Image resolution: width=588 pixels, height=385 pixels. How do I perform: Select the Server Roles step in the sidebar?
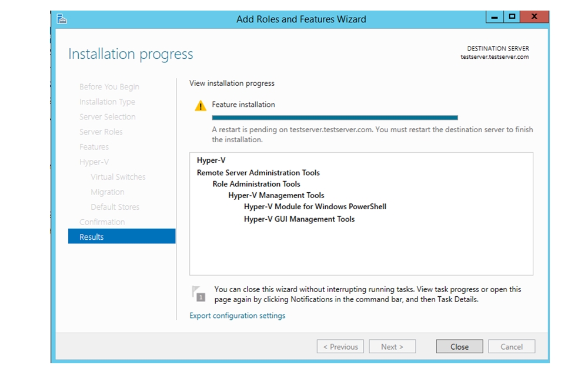click(101, 132)
